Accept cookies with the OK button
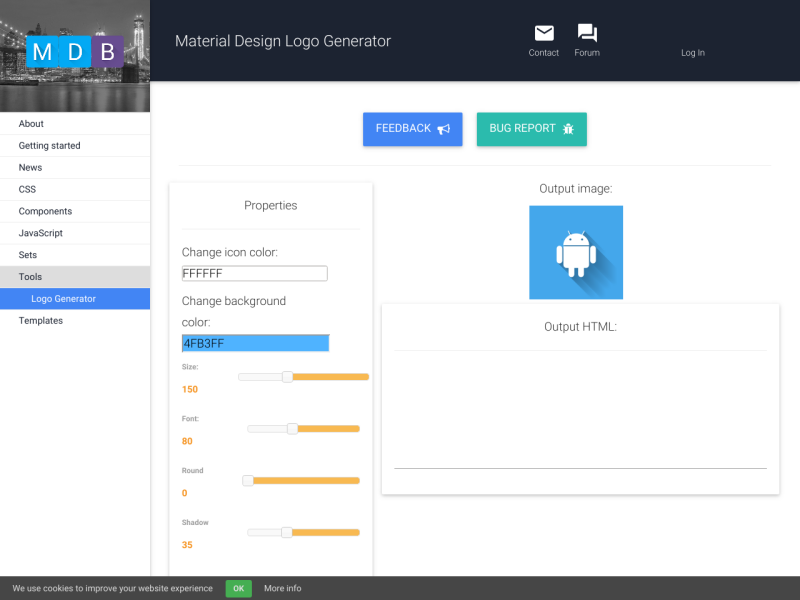This screenshot has height=600, width=800. click(238, 588)
